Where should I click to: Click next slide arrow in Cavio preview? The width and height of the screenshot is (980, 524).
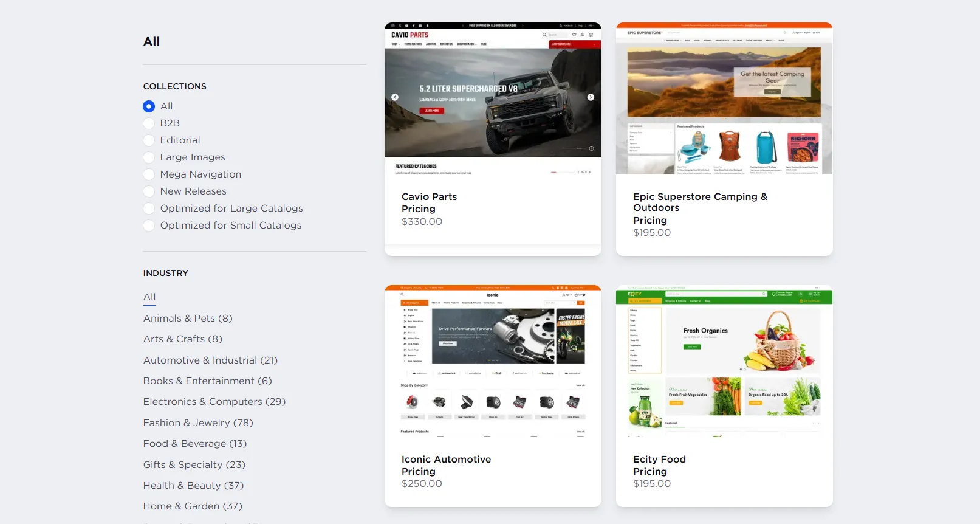[x=591, y=97]
